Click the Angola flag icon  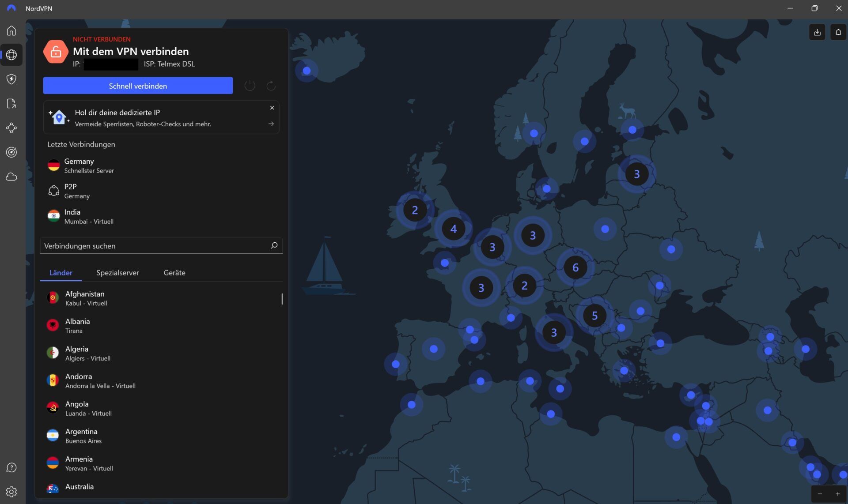53,408
